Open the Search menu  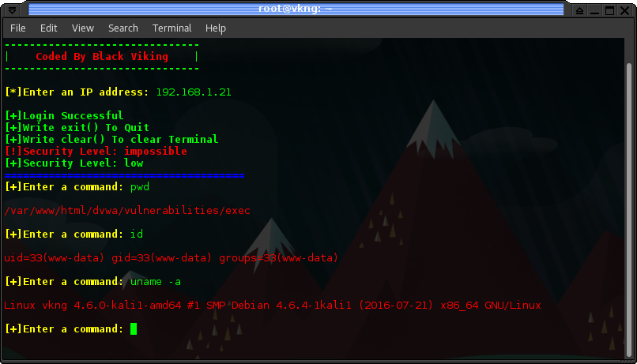tap(123, 28)
